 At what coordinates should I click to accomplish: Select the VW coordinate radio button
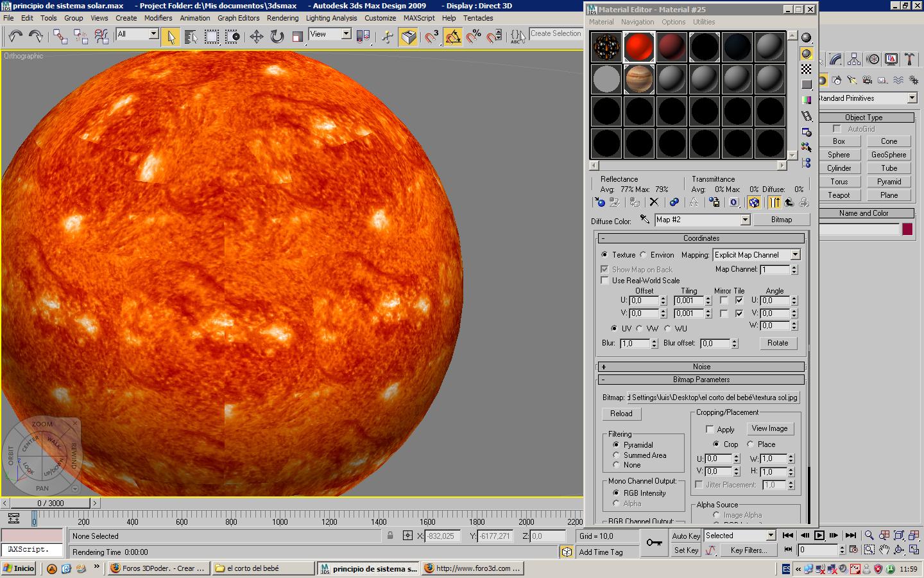click(639, 328)
